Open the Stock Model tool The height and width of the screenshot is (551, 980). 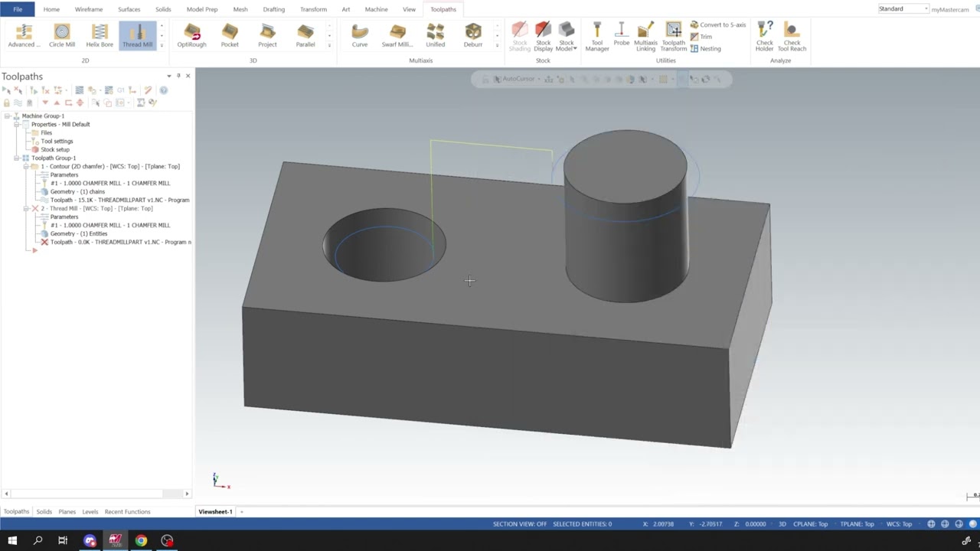coord(567,37)
